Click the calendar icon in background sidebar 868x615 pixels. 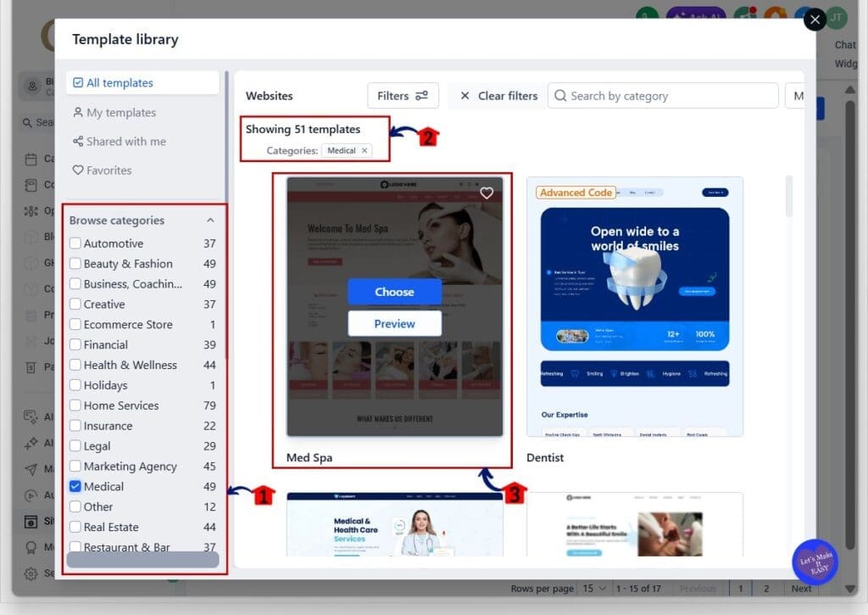coord(31,159)
